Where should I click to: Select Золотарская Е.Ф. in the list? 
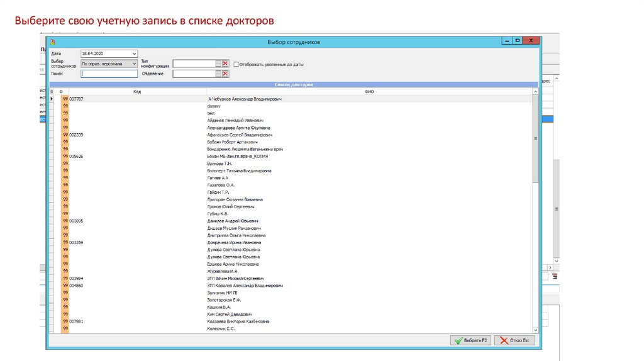224,300
